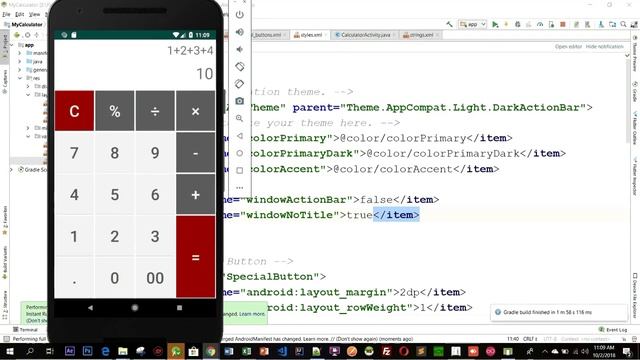Tap the emulator sidebar home circle

click(240, 153)
